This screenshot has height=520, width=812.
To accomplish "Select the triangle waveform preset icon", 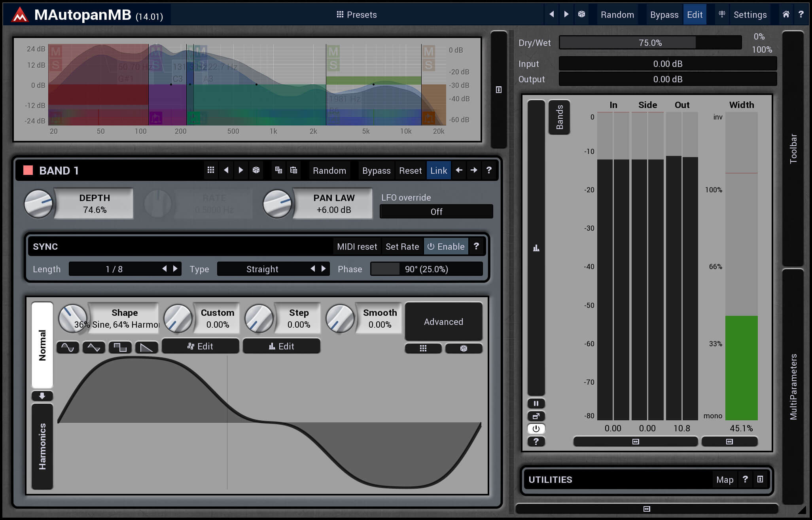I will pyautogui.click(x=94, y=347).
